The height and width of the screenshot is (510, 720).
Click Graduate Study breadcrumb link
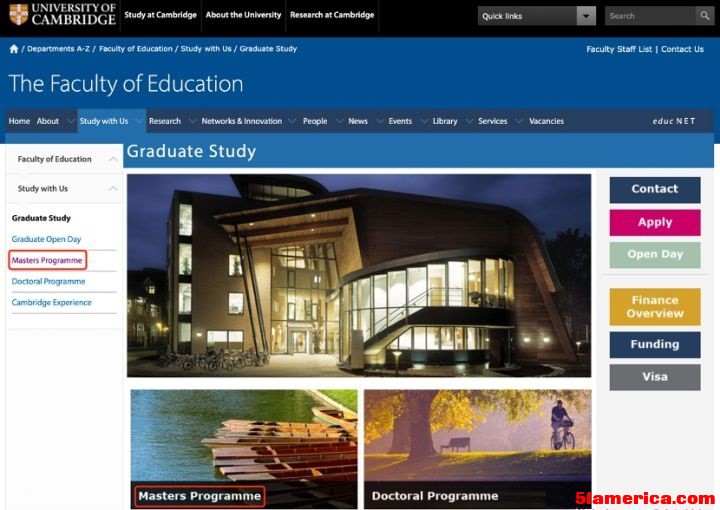point(268,49)
